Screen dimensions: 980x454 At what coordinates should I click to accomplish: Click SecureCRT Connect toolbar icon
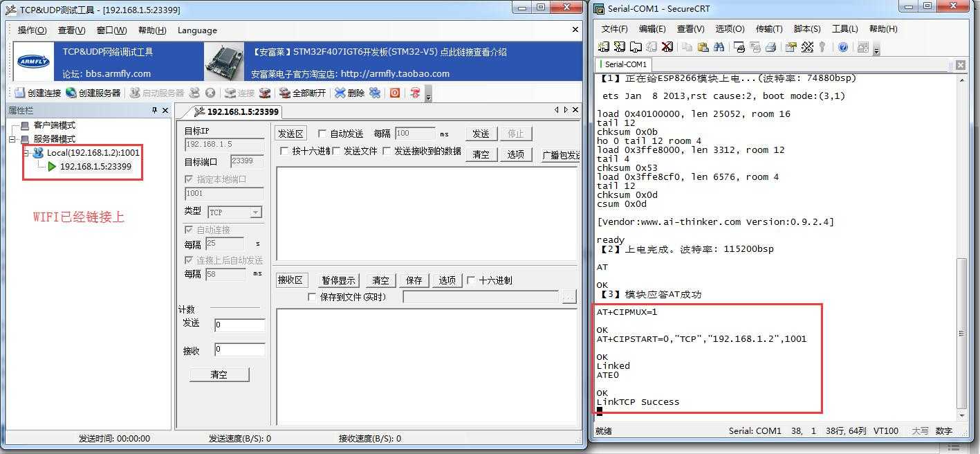(x=603, y=47)
